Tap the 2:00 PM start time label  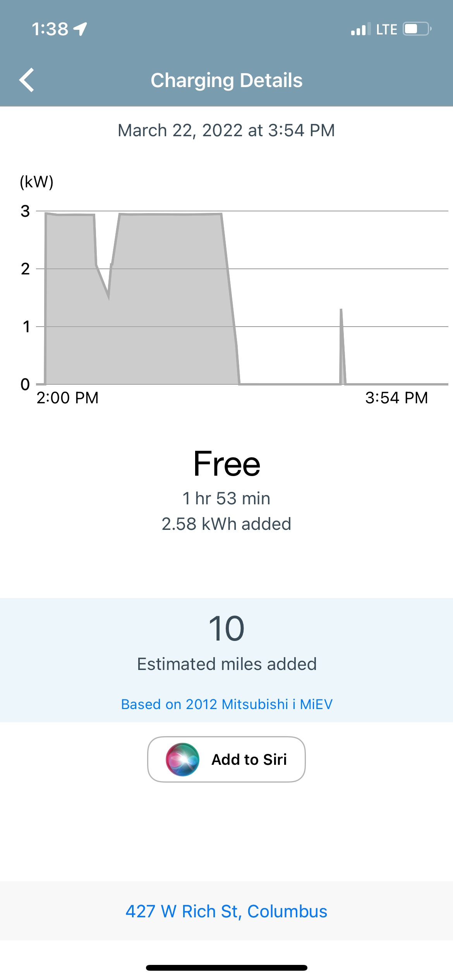click(x=67, y=398)
